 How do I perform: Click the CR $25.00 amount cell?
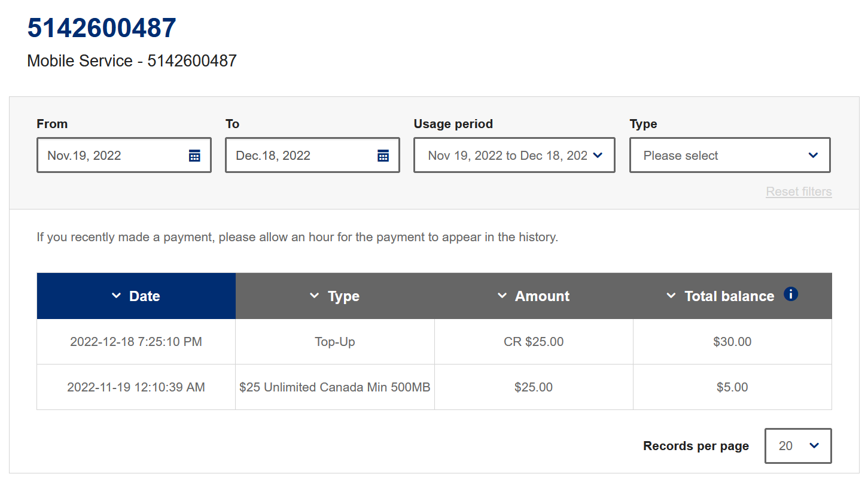533,342
